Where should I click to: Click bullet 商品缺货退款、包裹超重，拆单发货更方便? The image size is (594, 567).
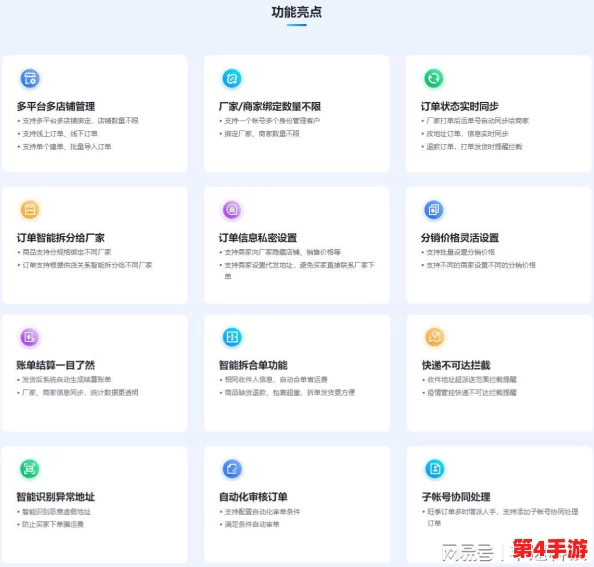coord(289,392)
